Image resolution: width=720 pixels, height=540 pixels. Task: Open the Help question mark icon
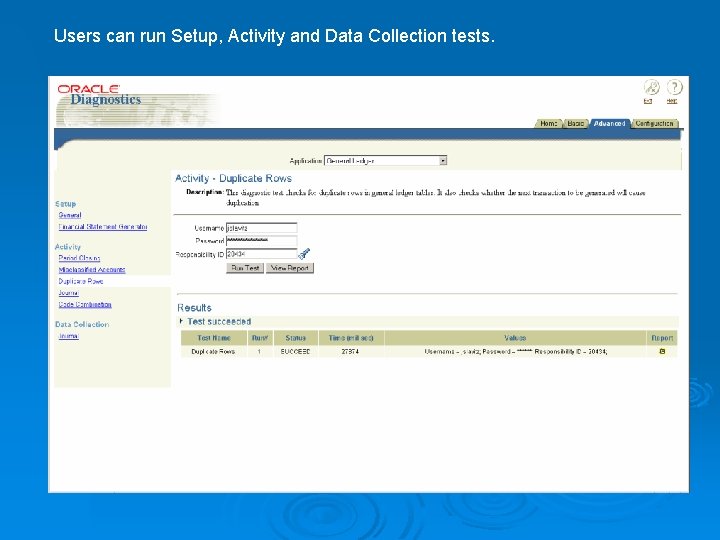675,87
